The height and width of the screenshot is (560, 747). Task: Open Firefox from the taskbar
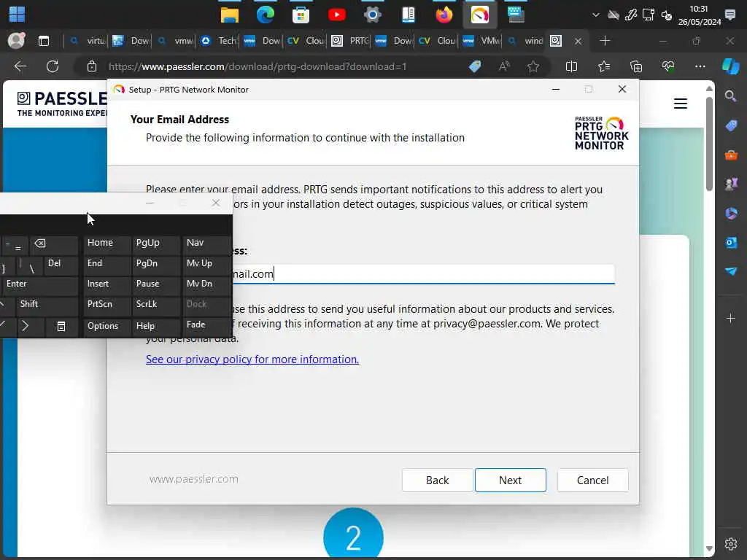point(444,15)
